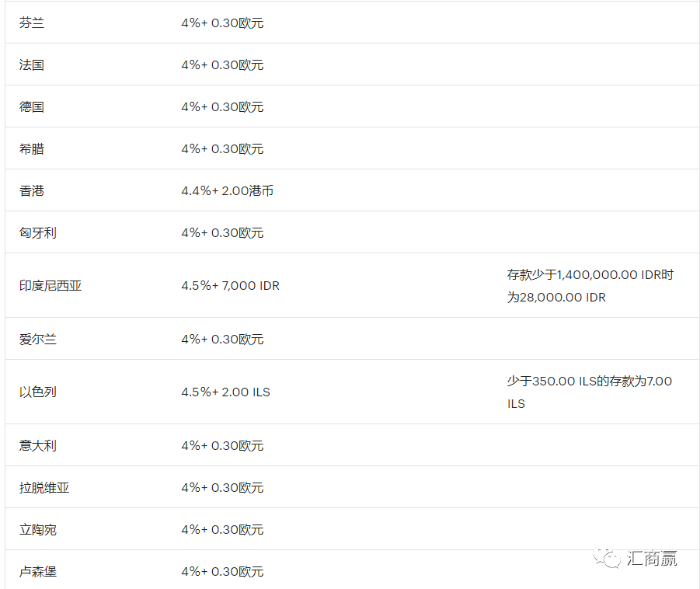The image size is (700, 589).
Task: Click the fee value in the 芬兰 row
Action: (x=222, y=23)
